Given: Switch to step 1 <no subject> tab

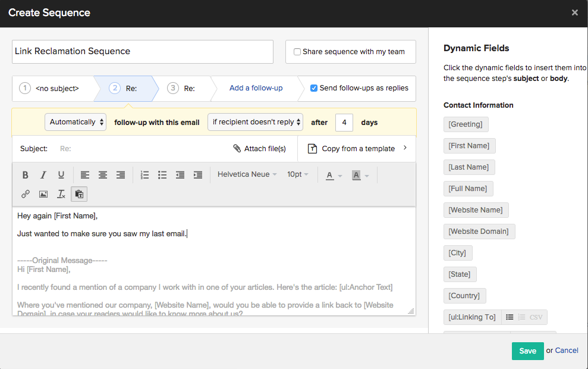Looking at the screenshot, I should click(52, 88).
